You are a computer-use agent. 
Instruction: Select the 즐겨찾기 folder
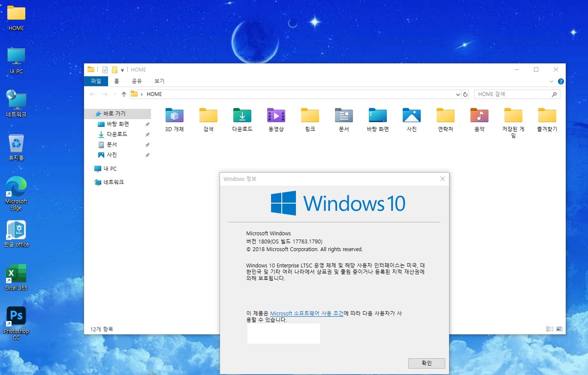click(x=547, y=120)
